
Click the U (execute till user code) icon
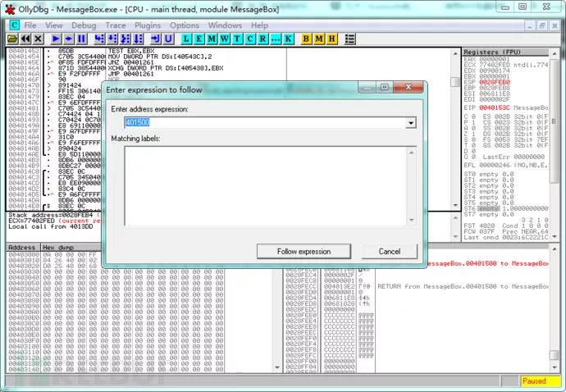(169, 39)
